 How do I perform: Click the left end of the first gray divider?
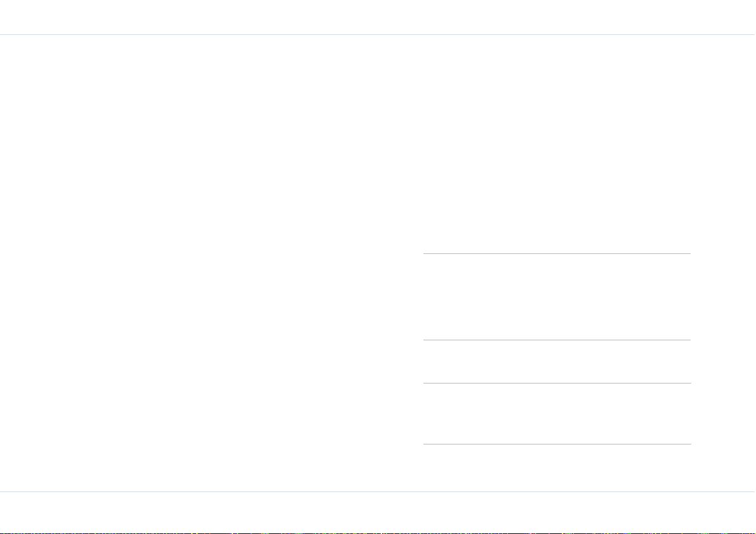[x=425, y=253]
